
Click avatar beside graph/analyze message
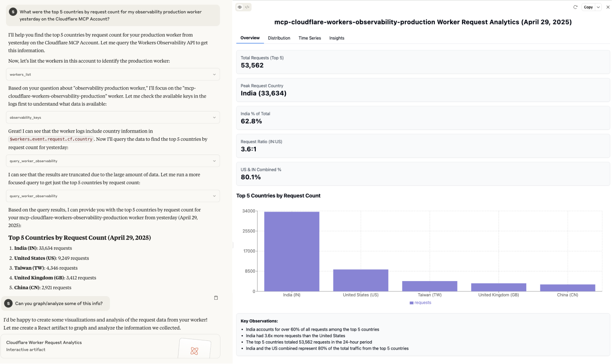[9, 303]
